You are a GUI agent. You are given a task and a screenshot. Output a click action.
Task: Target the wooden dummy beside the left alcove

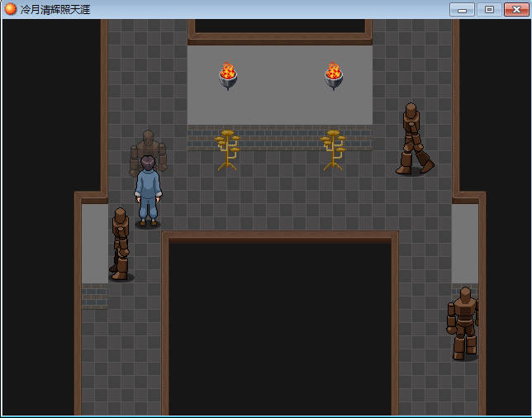(x=121, y=244)
